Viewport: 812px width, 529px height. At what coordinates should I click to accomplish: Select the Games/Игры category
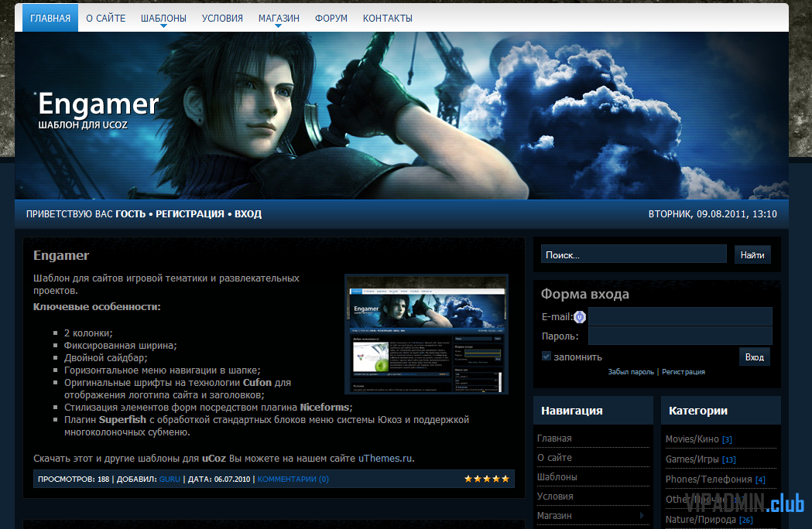pos(692,459)
